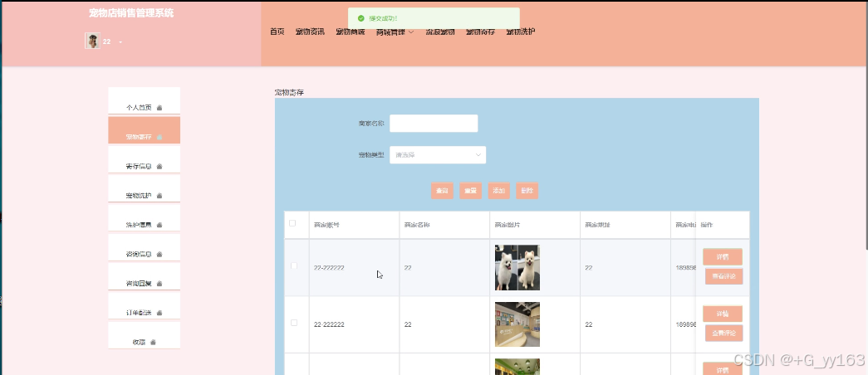Click the 查询 search button
The image size is (868, 375).
(442, 191)
